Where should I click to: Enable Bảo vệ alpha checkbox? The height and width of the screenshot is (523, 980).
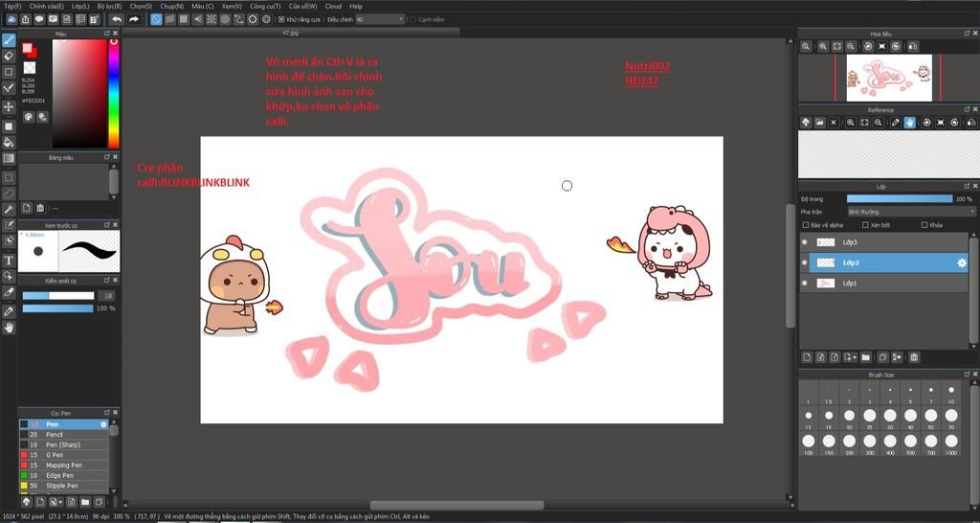coord(806,224)
